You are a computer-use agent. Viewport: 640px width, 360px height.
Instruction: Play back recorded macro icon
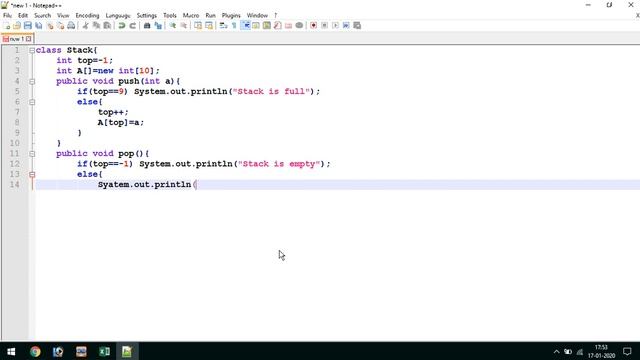pyautogui.click(x=335, y=26)
